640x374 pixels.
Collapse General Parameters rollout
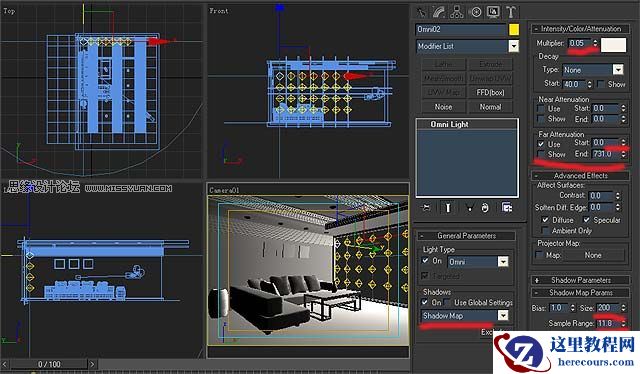coord(466,236)
